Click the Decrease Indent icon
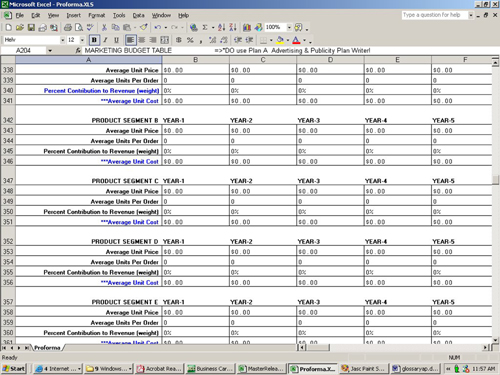The height and width of the screenshot is (375, 500). click(238, 40)
